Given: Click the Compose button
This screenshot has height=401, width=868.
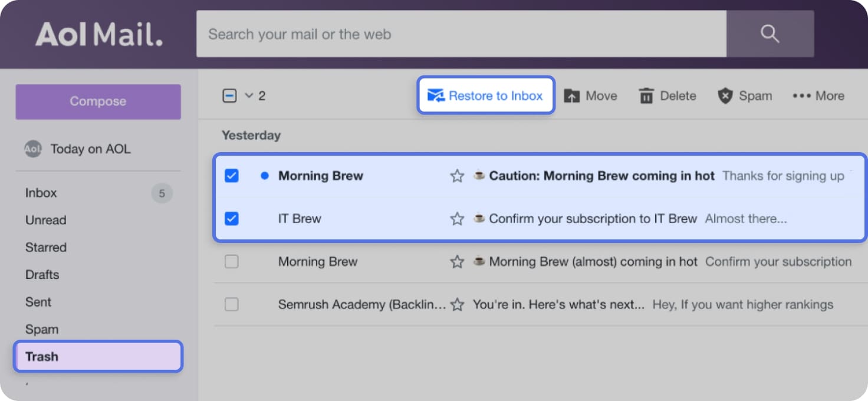Looking at the screenshot, I should pos(97,101).
